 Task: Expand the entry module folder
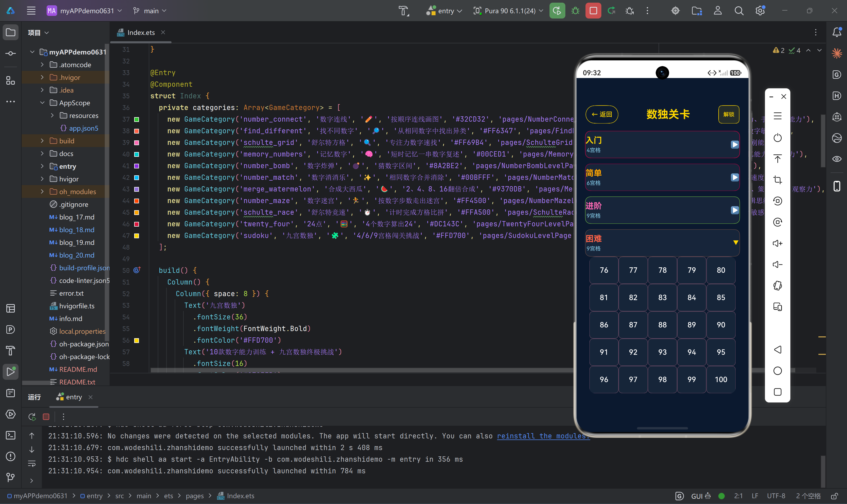(x=42, y=166)
